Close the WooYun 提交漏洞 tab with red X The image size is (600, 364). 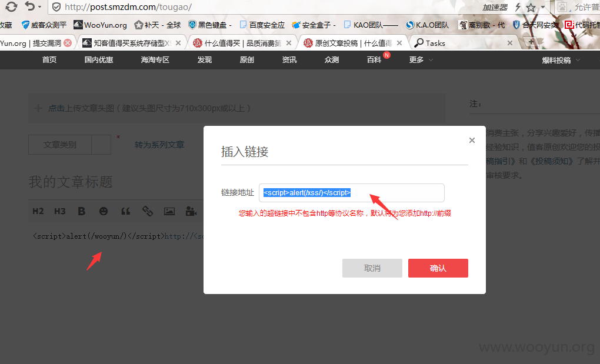pyautogui.click(x=68, y=43)
